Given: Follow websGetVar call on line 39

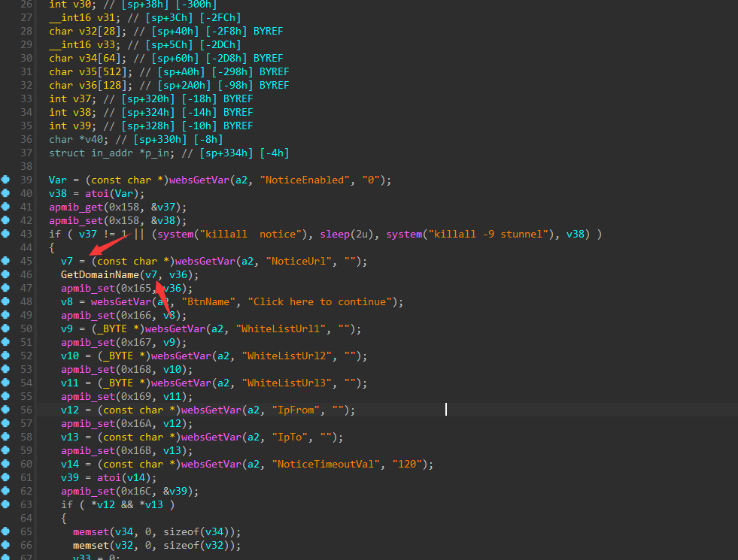Looking at the screenshot, I should (x=199, y=180).
